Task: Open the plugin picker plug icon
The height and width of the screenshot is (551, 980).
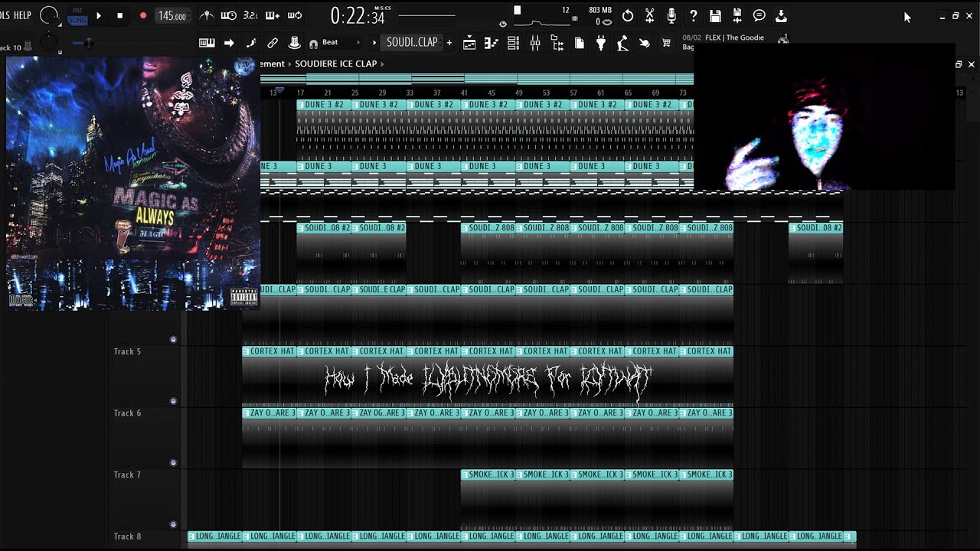Action: [x=601, y=44]
